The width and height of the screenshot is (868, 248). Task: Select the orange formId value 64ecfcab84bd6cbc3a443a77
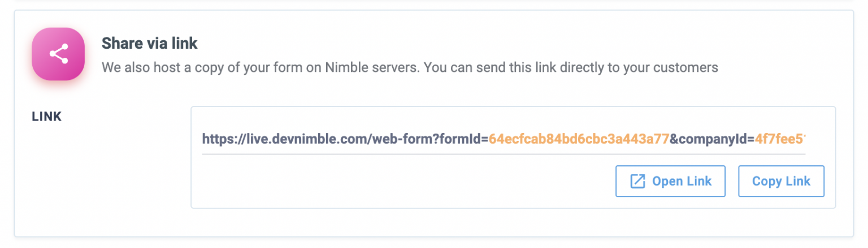(x=579, y=139)
